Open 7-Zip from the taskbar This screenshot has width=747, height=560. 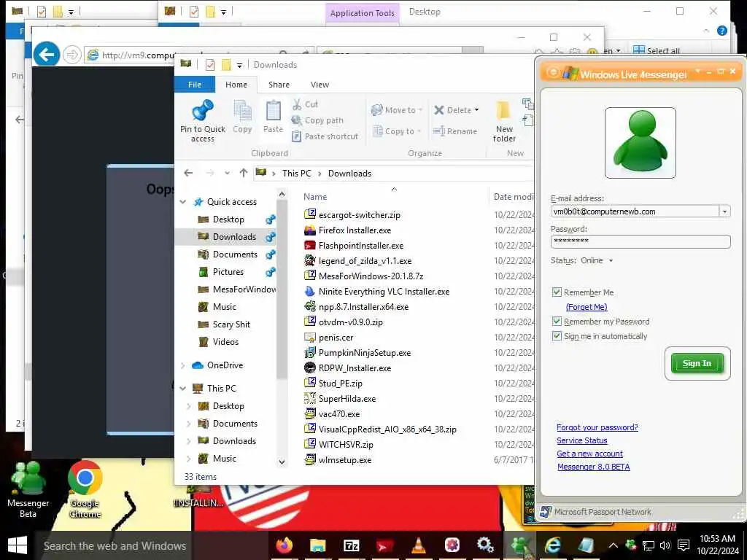click(351, 545)
